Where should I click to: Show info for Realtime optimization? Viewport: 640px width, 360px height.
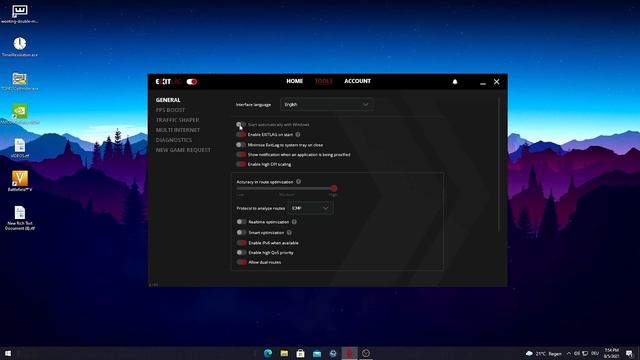(x=294, y=222)
